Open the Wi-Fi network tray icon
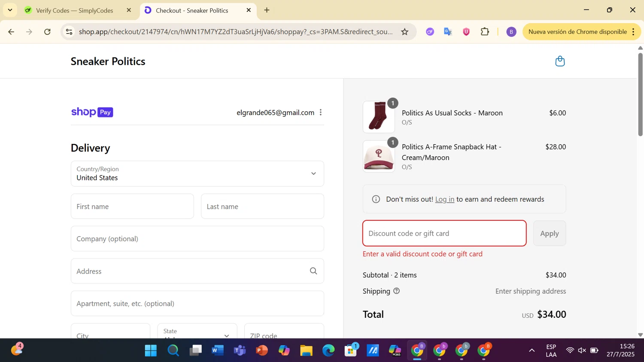 point(570,351)
